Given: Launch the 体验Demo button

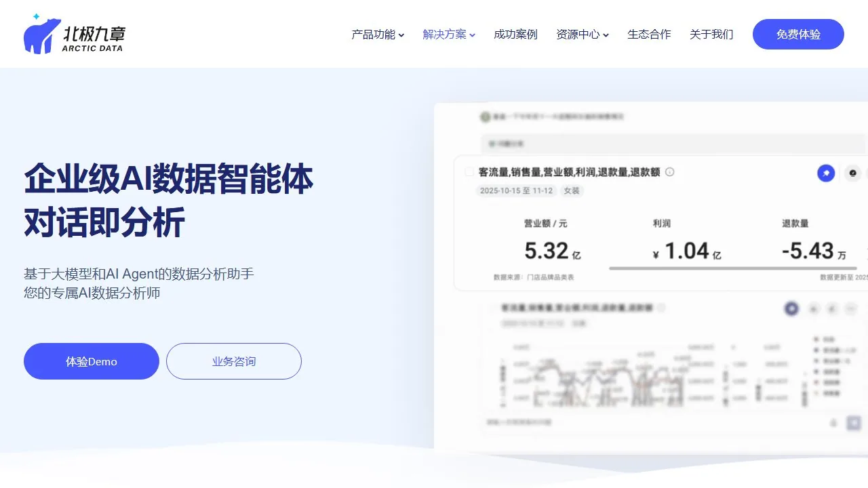Looking at the screenshot, I should pos(92,361).
